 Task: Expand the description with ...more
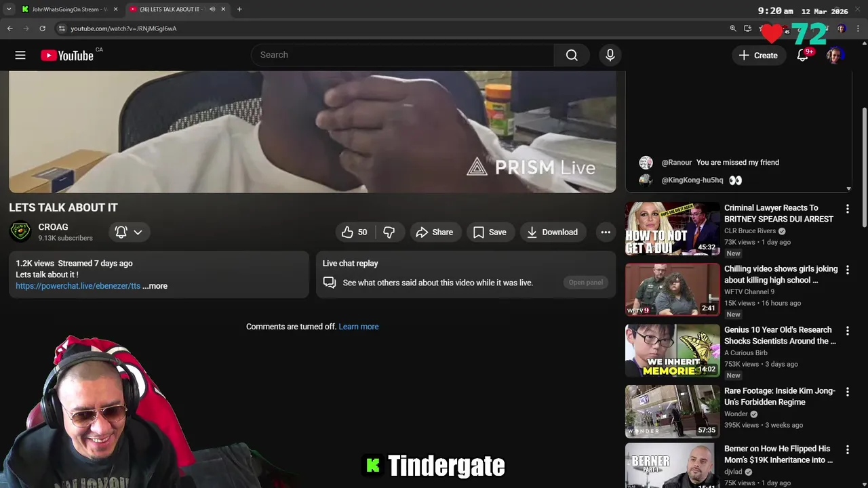point(155,286)
